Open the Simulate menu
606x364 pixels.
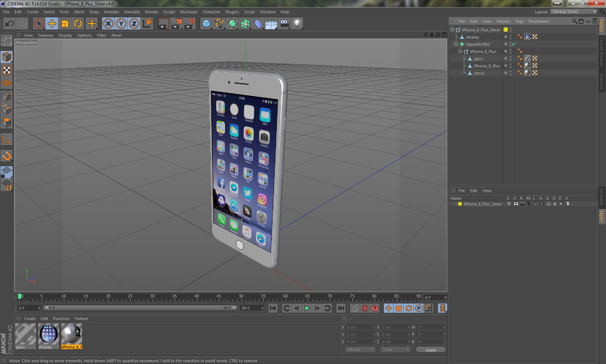pyautogui.click(x=132, y=12)
